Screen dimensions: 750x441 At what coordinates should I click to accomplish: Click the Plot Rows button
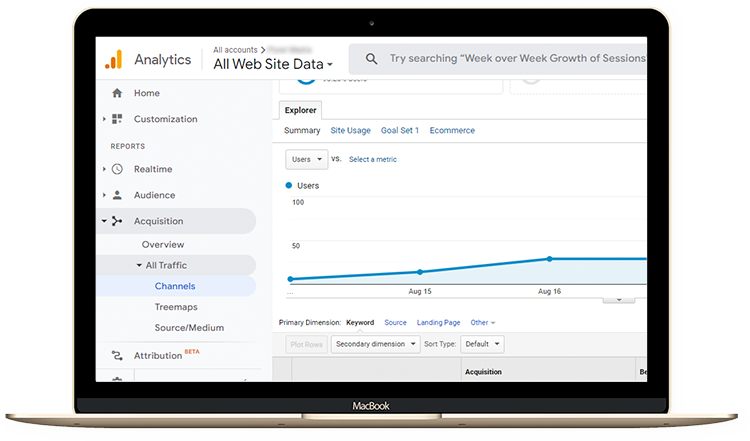(307, 344)
